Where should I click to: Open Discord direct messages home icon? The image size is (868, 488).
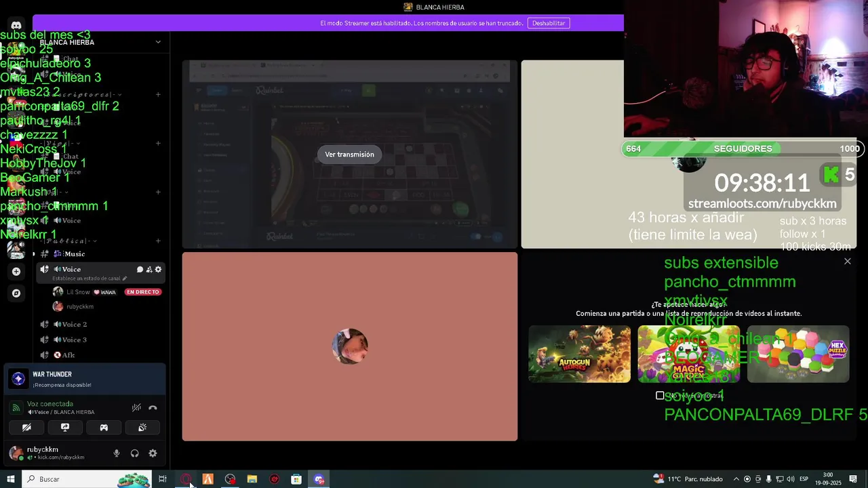click(16, 25)
